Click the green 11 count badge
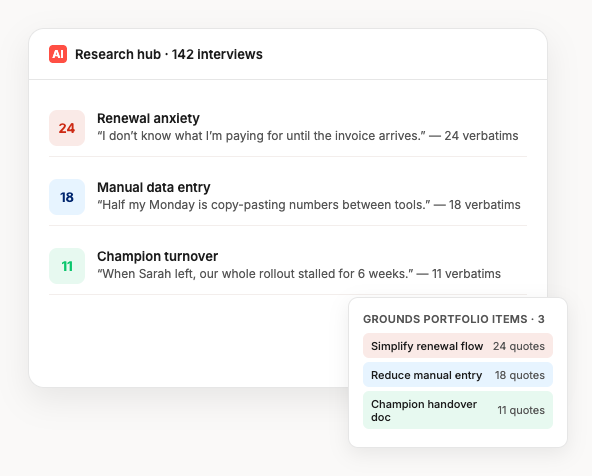 (67, 266)
